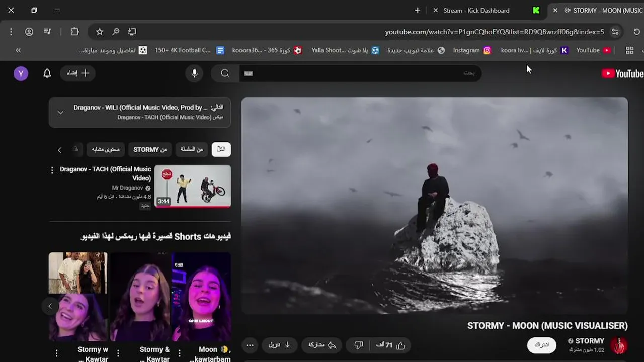Open site information icon in address bar
Image resolution: width=644 pixels, height=362 pixels.
(x=615, y=32)
